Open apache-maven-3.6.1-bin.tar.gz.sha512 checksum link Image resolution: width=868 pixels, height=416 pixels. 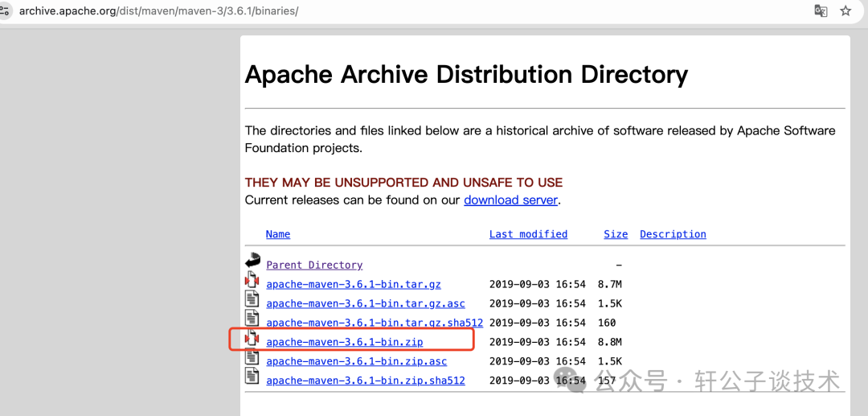pos(375,323)
